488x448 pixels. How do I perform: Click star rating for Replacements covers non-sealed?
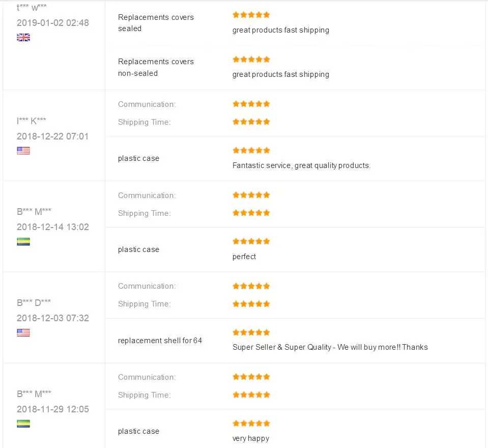251,59
